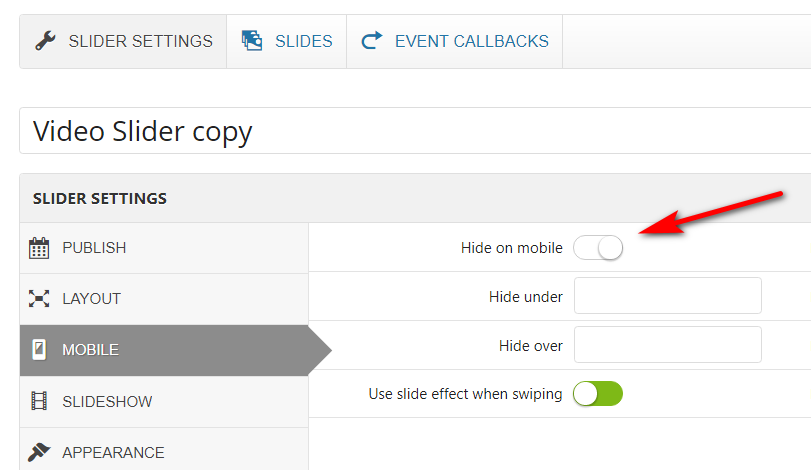Select the Appearance settings section
Screen dimensions: 811x470
coord(164,449)
